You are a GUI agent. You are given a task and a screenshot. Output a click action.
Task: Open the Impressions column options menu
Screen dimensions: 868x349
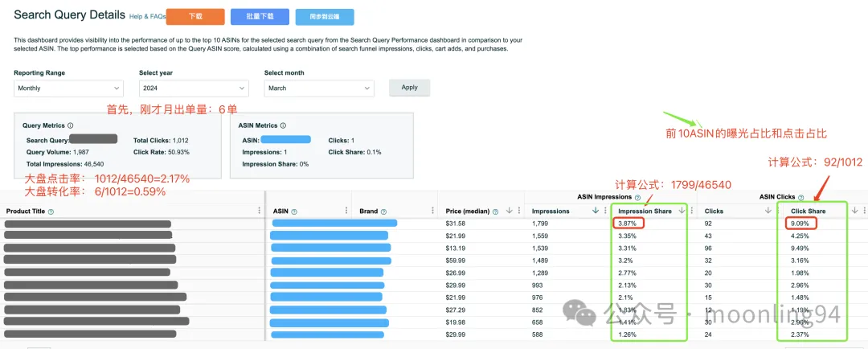606,211
